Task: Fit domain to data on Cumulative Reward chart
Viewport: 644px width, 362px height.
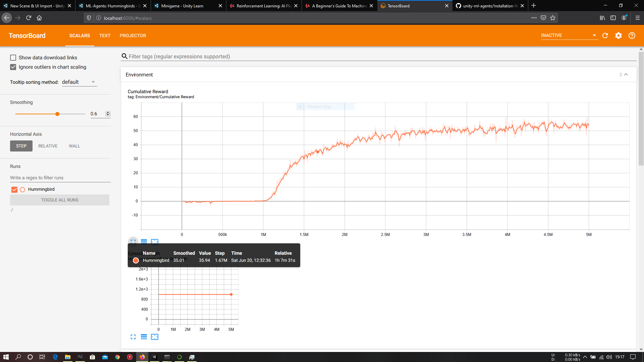Action: (155, 242)
